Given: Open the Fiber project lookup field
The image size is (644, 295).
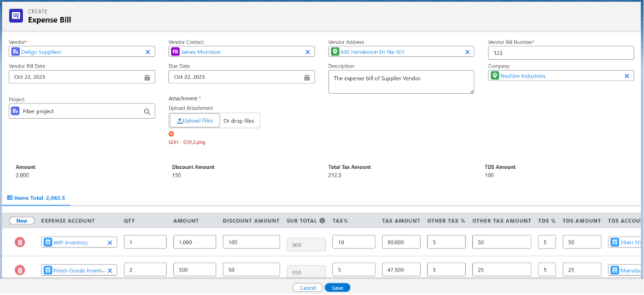Looking at the screenshot, I should pos(75,112).
